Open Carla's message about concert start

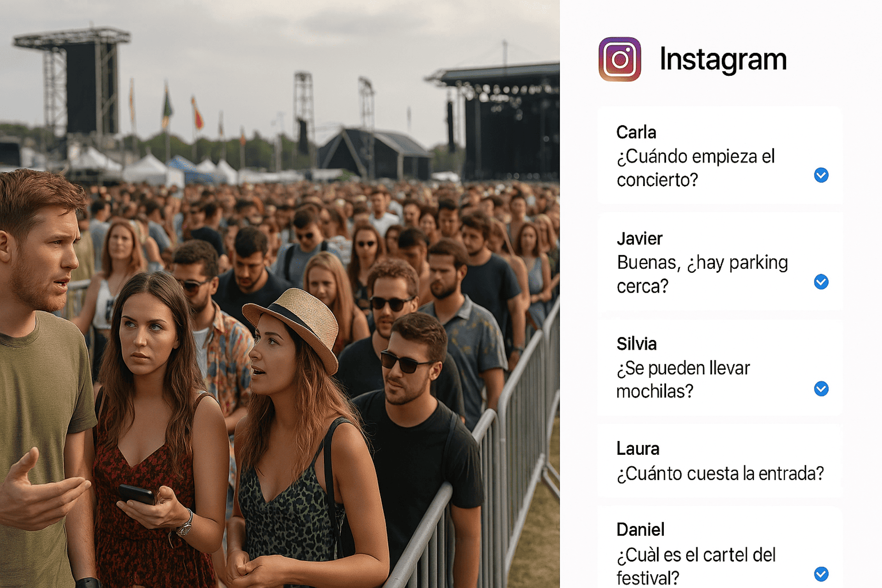click(x=720, y=156)
